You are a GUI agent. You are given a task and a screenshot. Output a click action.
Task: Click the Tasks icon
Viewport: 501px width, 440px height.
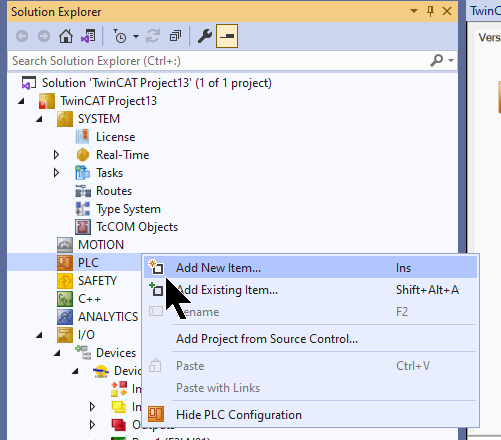(x=83, y=173)
